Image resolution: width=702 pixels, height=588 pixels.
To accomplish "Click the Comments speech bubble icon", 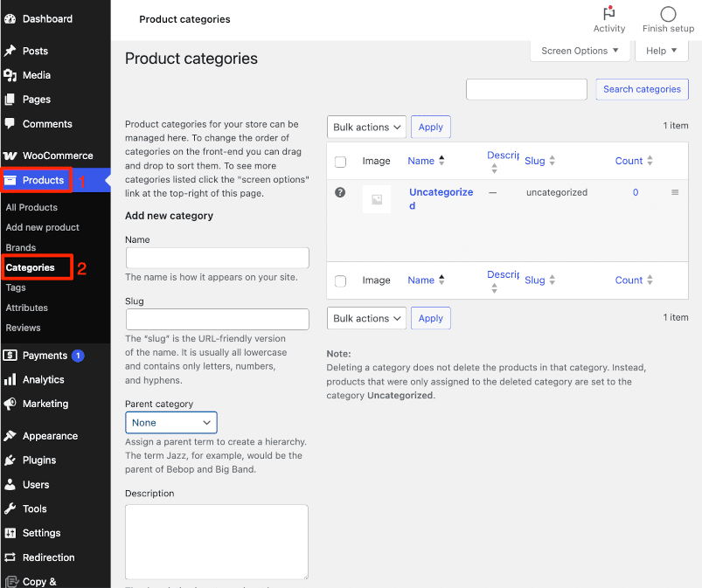I will [10, 123].
